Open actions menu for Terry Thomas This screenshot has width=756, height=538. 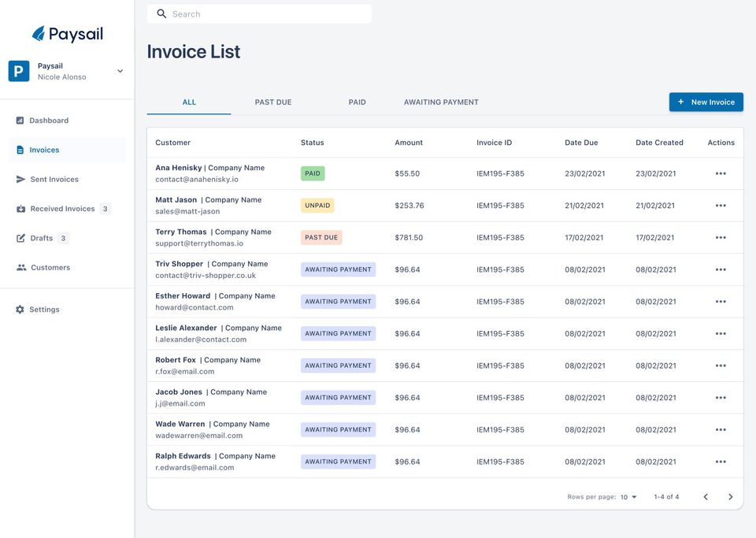721,238
